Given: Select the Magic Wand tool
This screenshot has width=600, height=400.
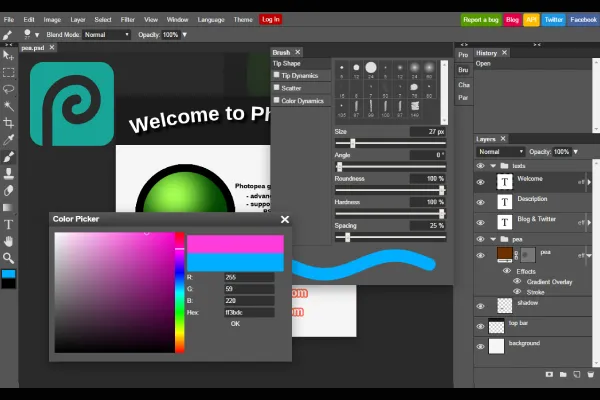Looking at the screenshot, I should (x=8, y=106).
